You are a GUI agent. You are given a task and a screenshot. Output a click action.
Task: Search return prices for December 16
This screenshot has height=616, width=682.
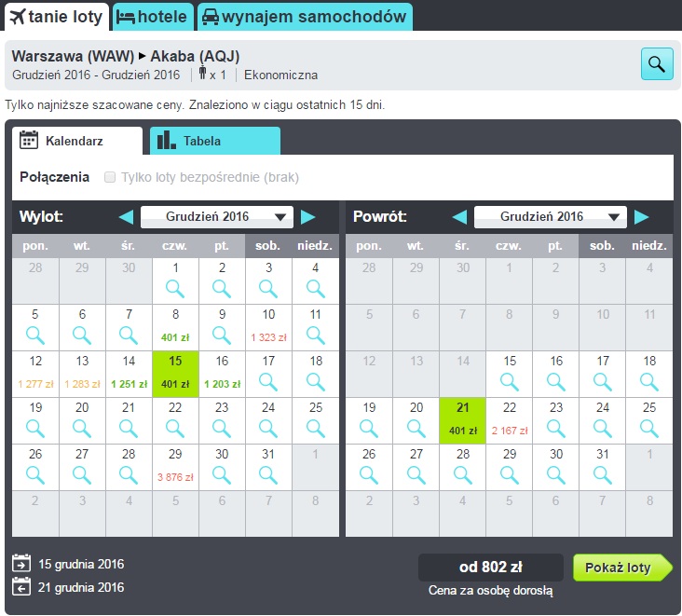[x=556, y=382]
